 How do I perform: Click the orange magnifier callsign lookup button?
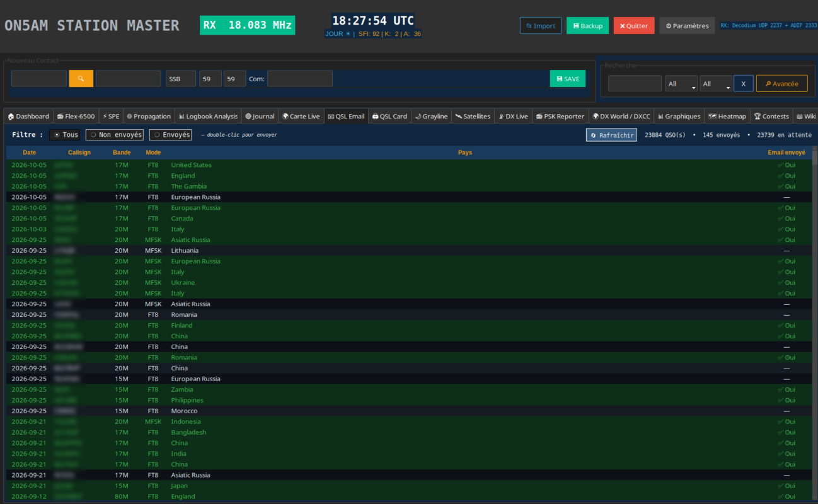[x=81, y=79]
